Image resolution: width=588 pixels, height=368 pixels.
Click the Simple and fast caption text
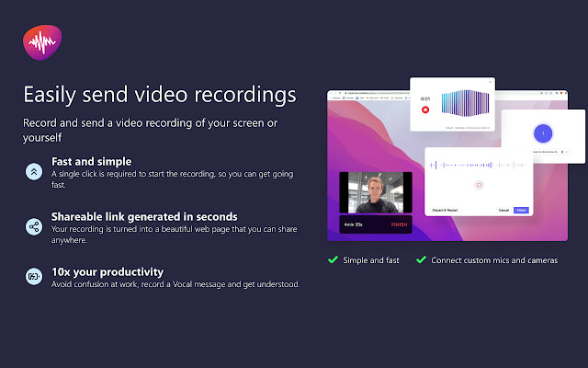click(x=371, y=260)
